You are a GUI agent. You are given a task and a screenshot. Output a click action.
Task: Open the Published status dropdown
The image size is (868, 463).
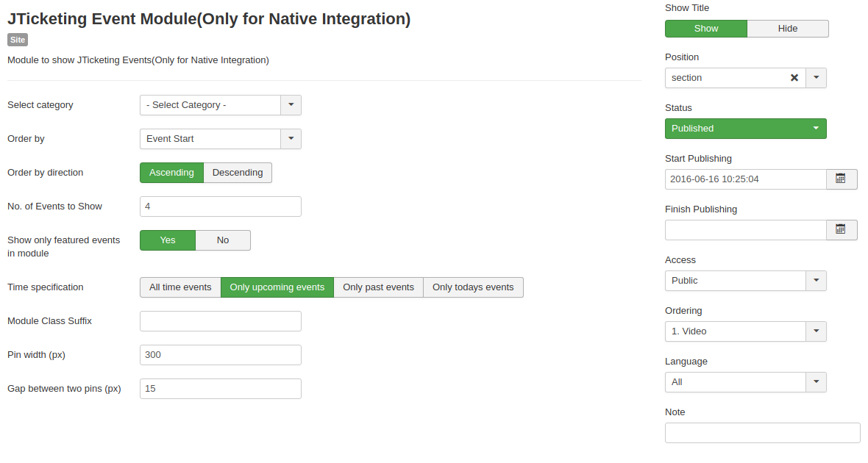coord(745,129)
